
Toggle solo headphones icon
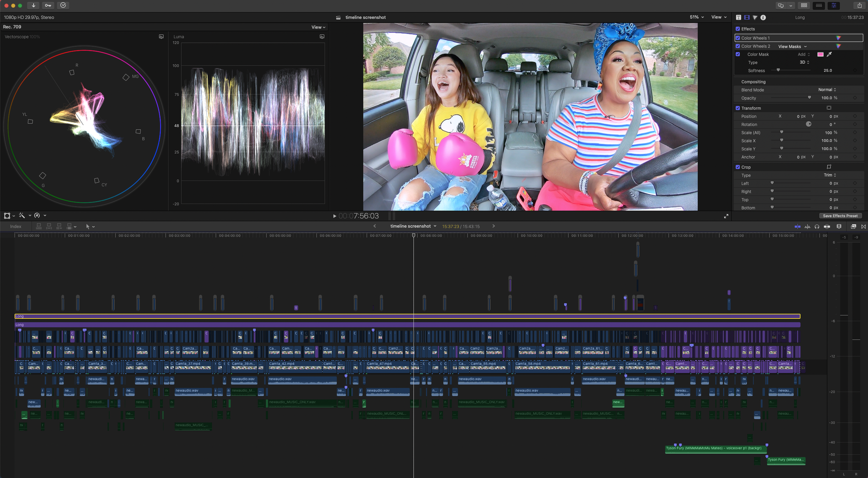point(817,227)
